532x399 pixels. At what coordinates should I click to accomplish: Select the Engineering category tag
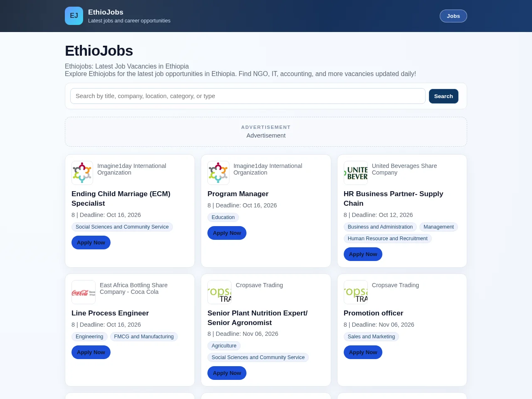pyautogui.click(x=89, y=337)
